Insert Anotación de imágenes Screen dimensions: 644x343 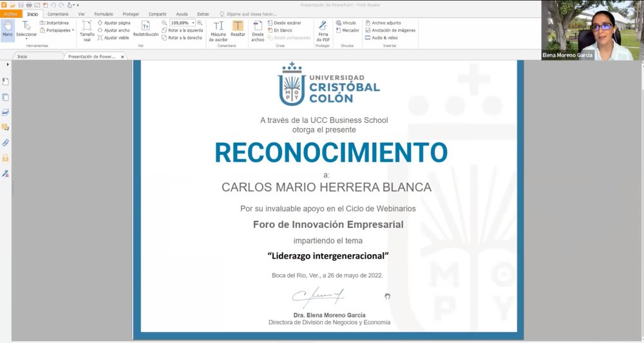coord(390,30)
